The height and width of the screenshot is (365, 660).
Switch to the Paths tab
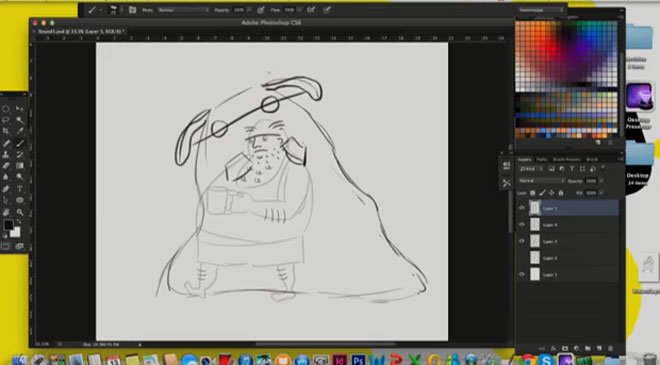(x=542, y=160)
